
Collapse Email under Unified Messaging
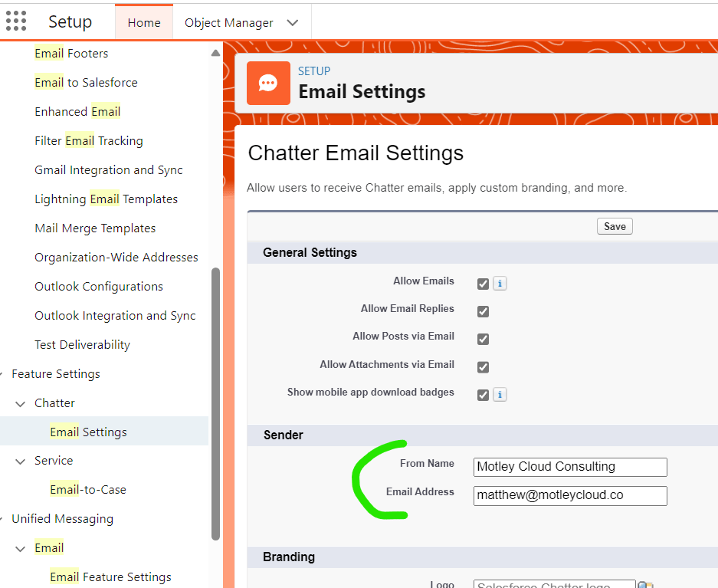point(20,547)
